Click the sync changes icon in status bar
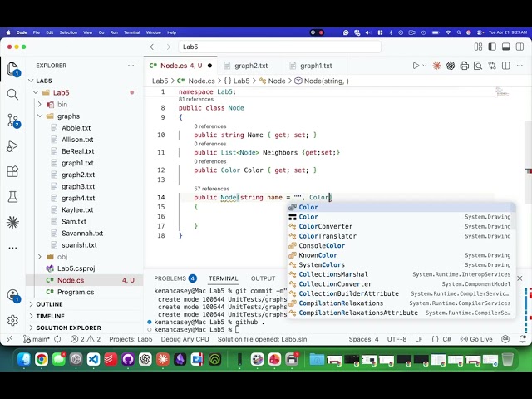This screenshot has height=399, width=532. 57,339
